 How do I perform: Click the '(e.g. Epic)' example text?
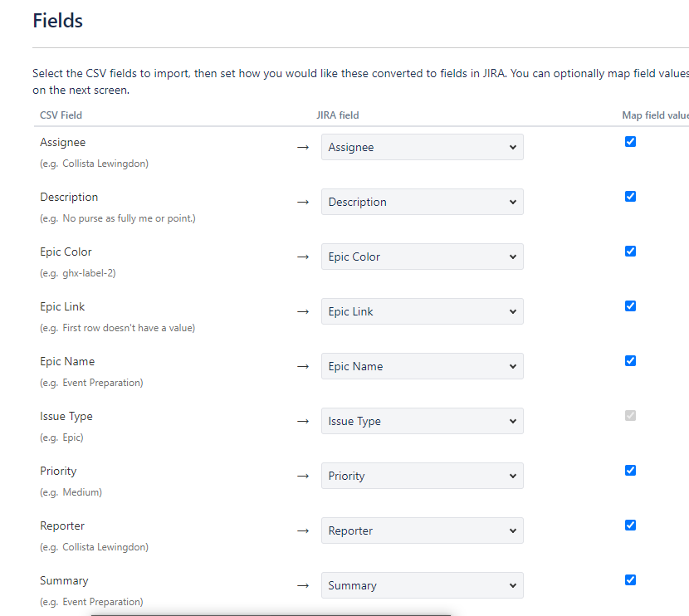(x=61, y=438)
